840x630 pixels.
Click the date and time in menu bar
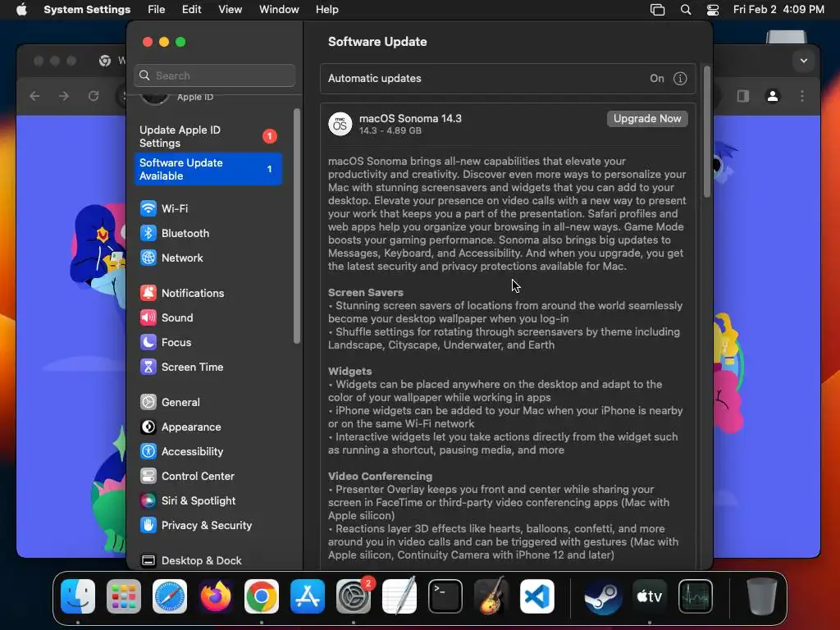click(x=778, y=10)
